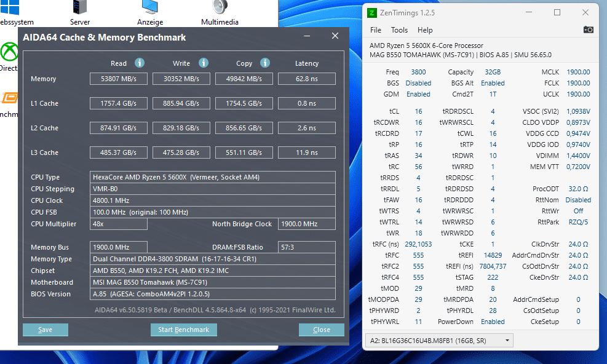Image resolution: width=607 pixels, height=364 pixels.
Task: Click the PowerDown Enabled value
Action: (493, 322)
